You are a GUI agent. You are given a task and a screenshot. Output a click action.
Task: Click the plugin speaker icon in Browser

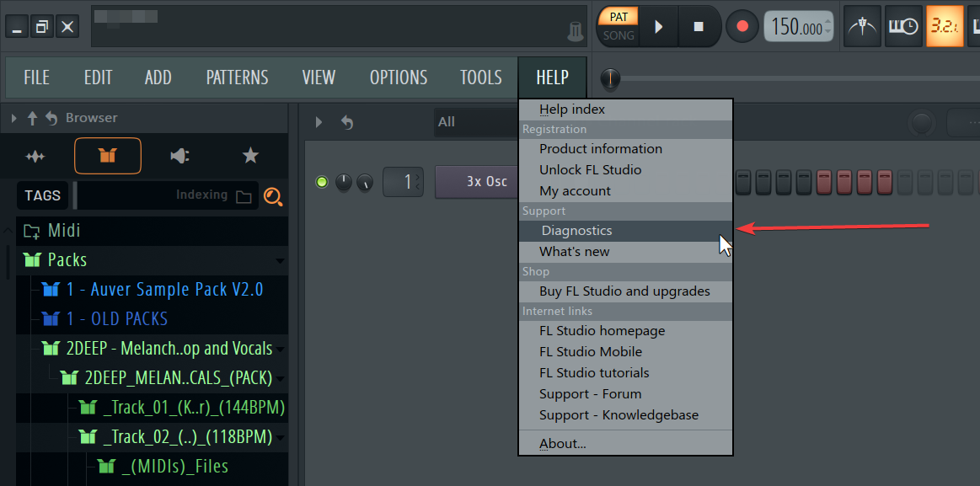(x=179, y=156)
